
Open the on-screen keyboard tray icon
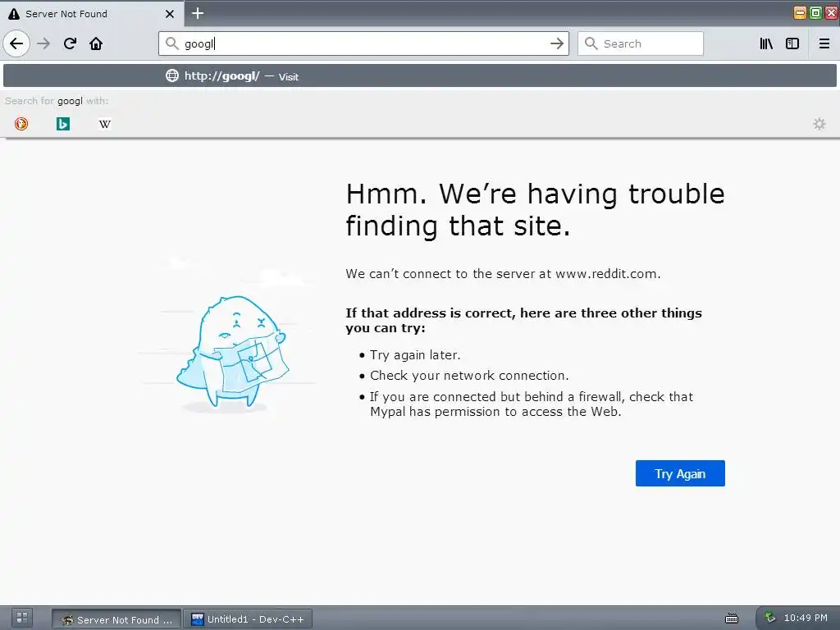click(x=731, y=619)
